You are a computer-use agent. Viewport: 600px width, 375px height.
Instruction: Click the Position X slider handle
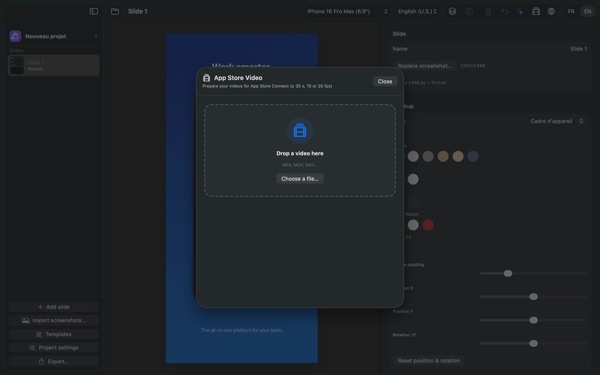tap(533, 297)
